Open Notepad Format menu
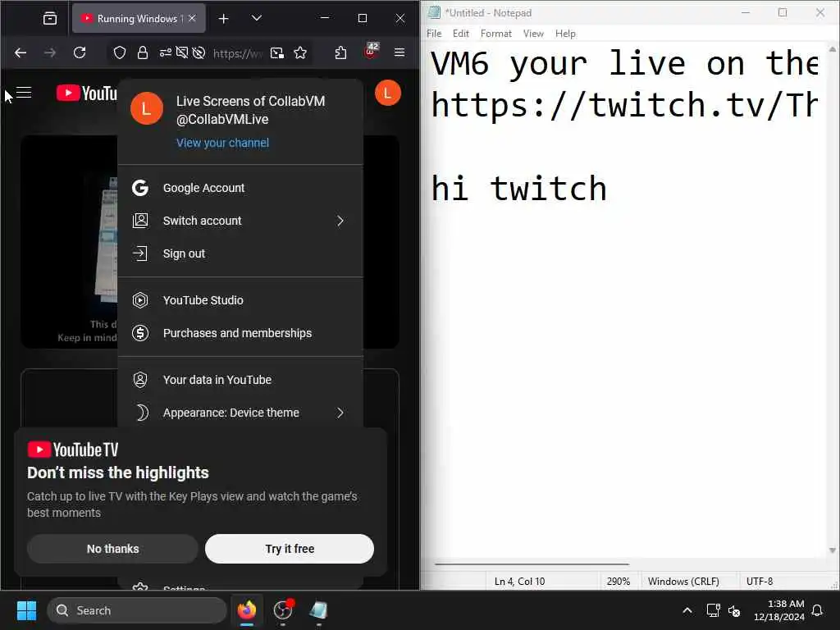The height and width of the screenshot is (630, 840). [496, 33]
